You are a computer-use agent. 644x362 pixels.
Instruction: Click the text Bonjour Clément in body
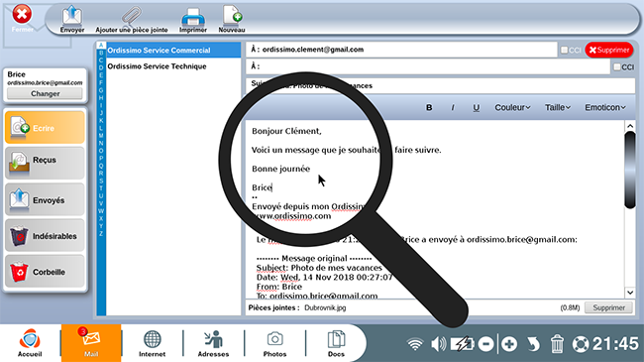point(286,131)
